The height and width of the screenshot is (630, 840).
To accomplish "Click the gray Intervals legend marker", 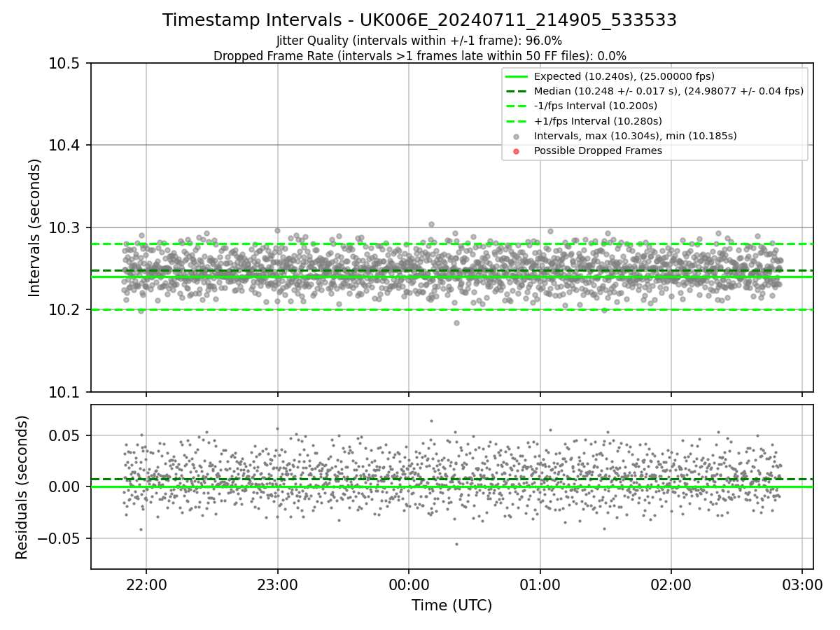I will 516,136.
